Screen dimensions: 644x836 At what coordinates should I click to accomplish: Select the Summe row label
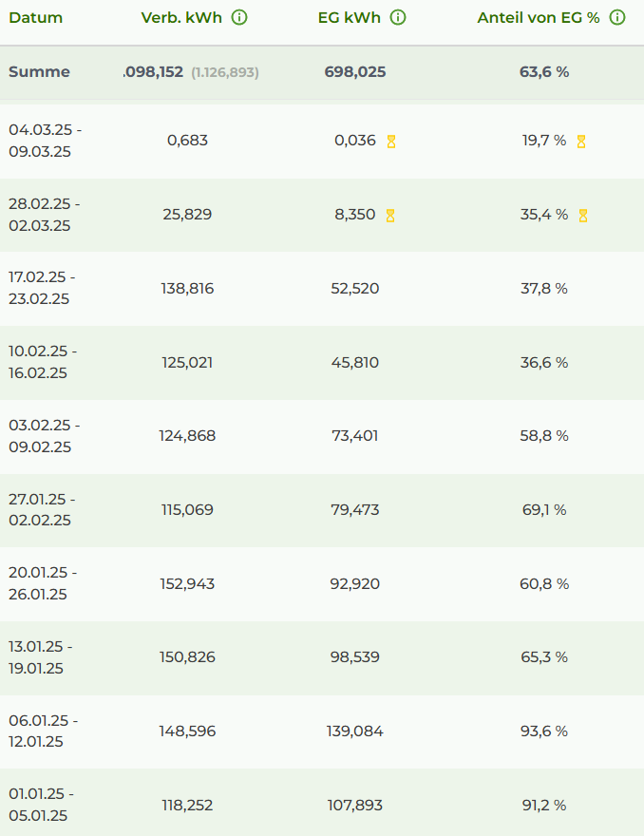(x=39, y=72)
